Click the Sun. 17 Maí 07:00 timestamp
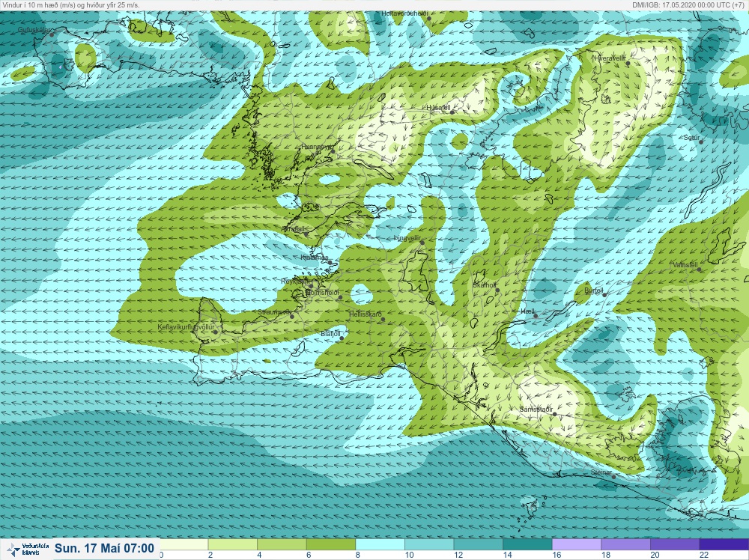The height and width of the screenshot is (560, 749). pyautogui.click(x=104, y=549)
